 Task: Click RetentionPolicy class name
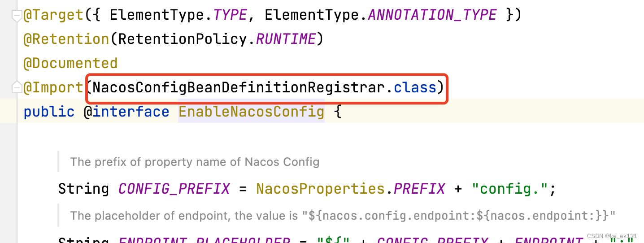coord(183,39)
